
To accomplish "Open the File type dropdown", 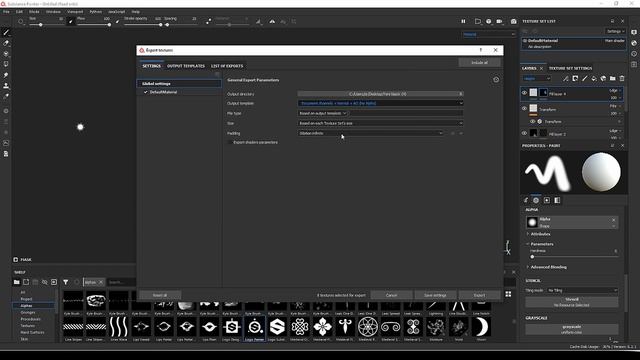I will 322,113.
